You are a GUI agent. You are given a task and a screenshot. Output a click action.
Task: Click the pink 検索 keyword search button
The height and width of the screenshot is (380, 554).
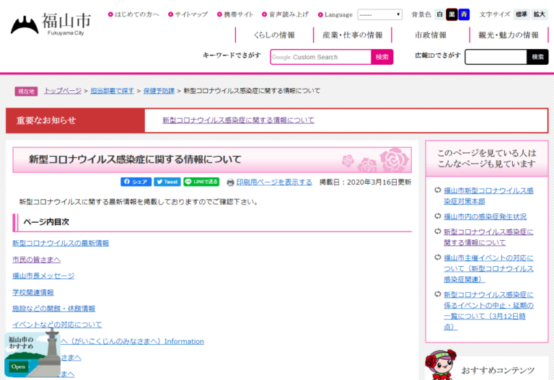pyautogui.click(x=382, y=57)
